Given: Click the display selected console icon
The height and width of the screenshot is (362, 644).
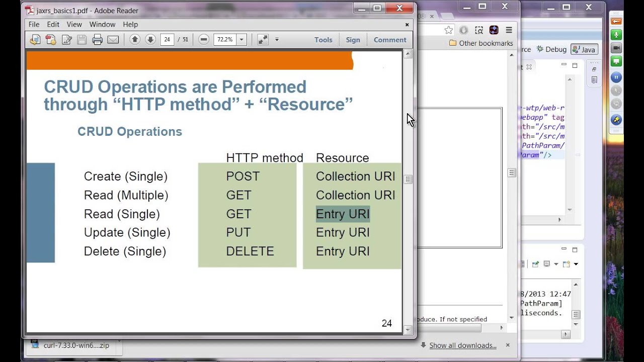Looking at the screenshot, I should (547, 264).
